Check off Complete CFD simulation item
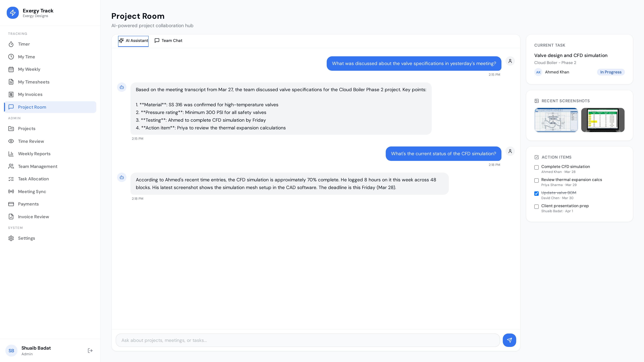644x362 pixels. [x=536, y=167]
